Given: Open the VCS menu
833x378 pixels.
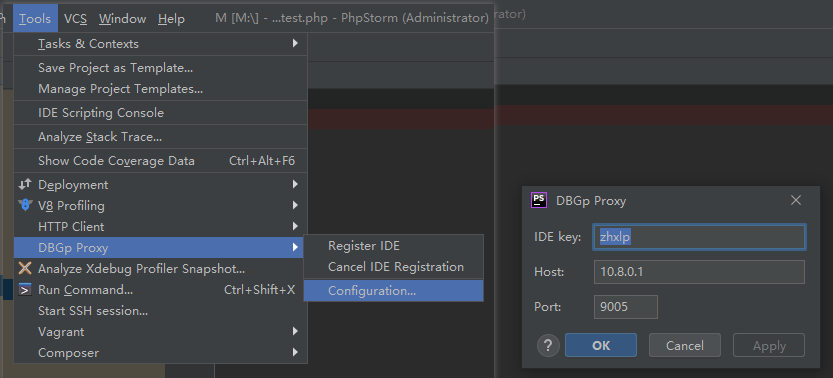Looking at the screenshot, I should click(75, 19).
